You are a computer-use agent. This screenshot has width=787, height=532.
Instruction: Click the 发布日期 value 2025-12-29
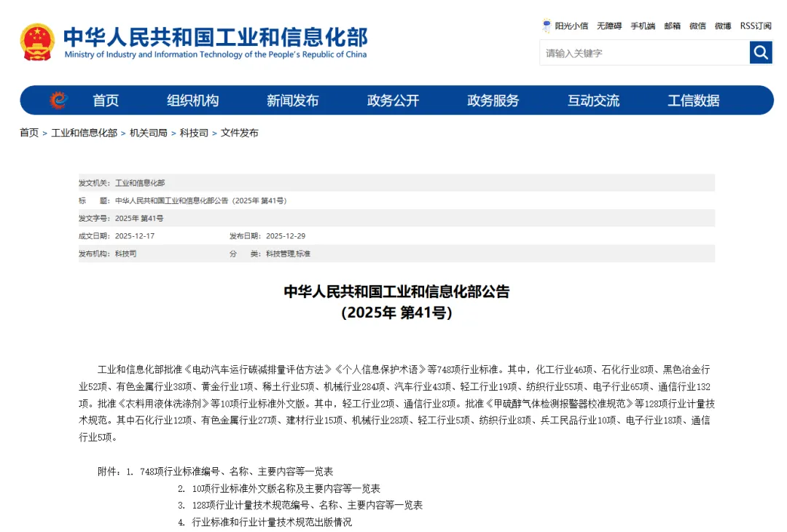point(286,236)
